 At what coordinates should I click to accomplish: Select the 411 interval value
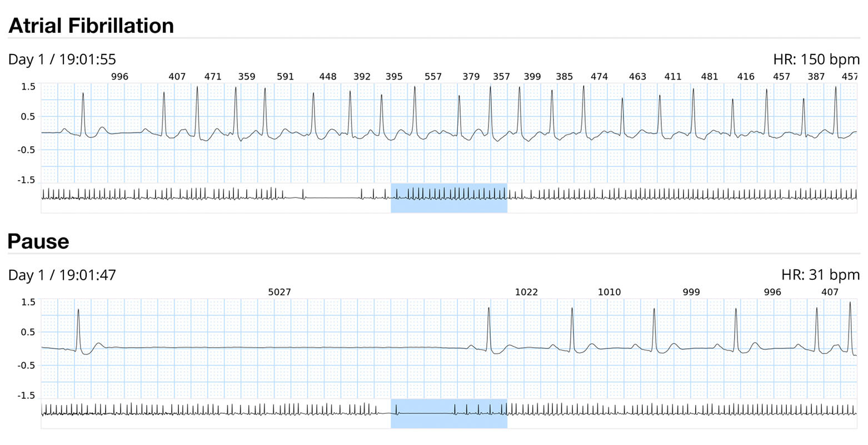click(673, 77)
